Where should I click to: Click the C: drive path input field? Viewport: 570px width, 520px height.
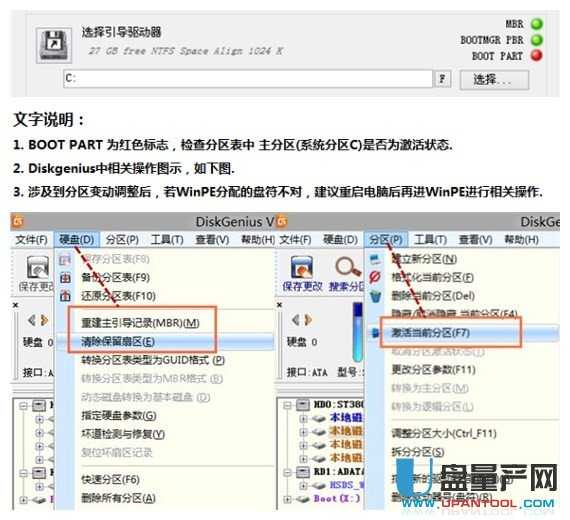coord(248,79)
